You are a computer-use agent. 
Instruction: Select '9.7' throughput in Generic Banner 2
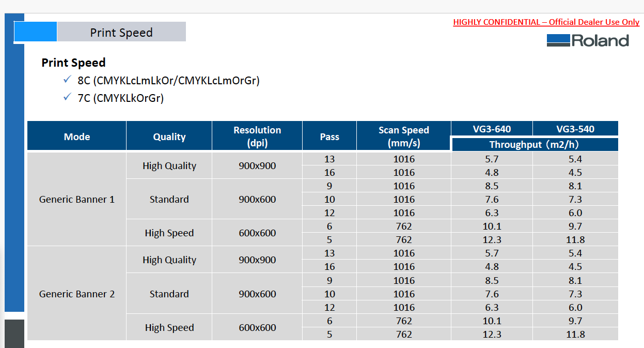click(x=575, y=321)
